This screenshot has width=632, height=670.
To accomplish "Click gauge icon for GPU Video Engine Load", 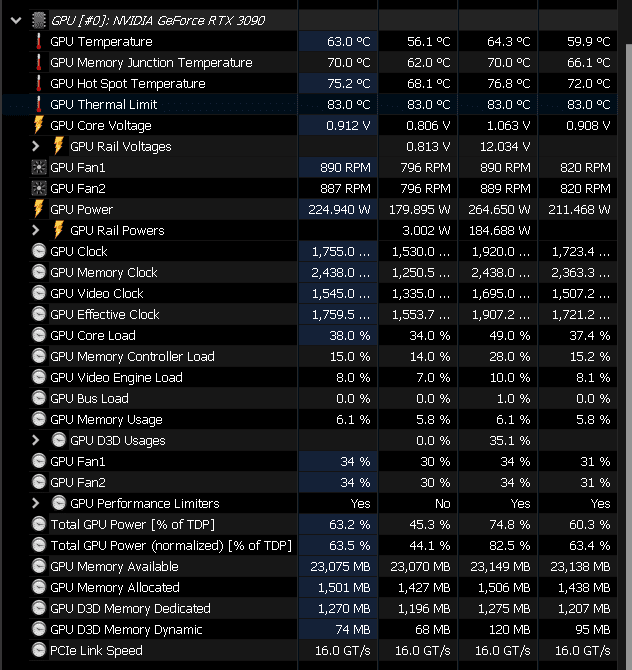I will click(39, 377).
